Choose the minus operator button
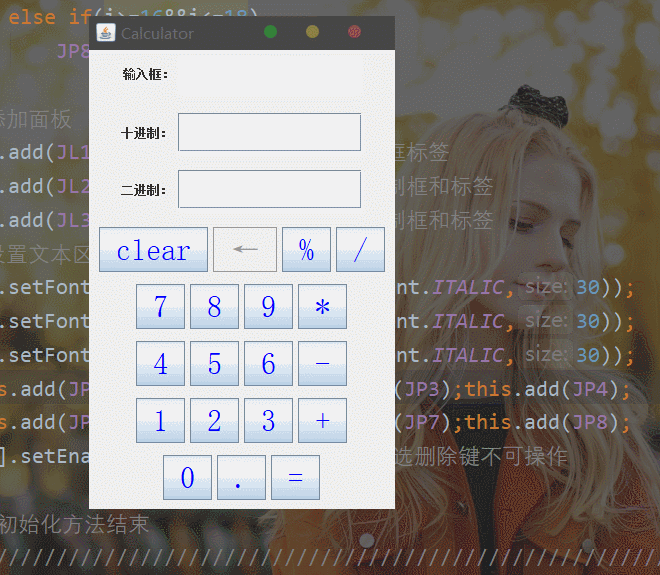Image resolution: width=660 pixels, height=575 pixels. pos(322,364)
